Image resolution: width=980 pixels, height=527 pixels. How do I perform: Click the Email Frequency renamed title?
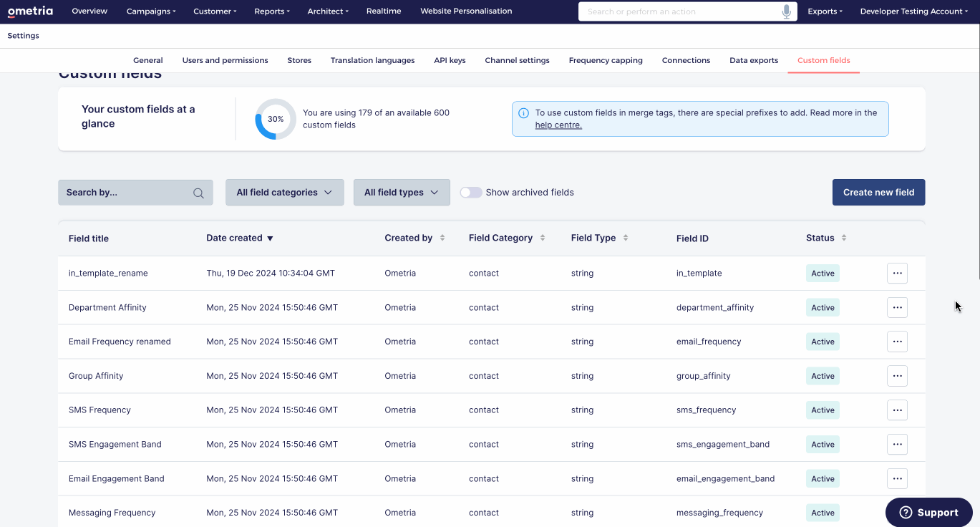coord(120,342)
